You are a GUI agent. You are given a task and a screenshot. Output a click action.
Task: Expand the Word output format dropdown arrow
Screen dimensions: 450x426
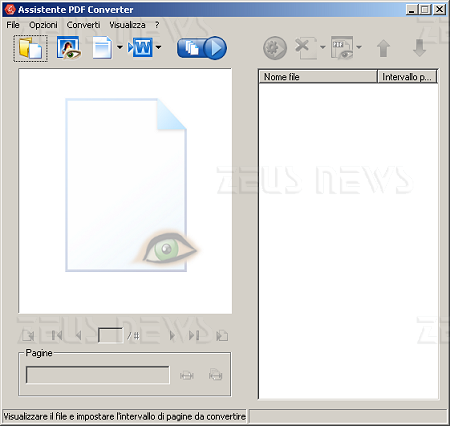[159, 48]
